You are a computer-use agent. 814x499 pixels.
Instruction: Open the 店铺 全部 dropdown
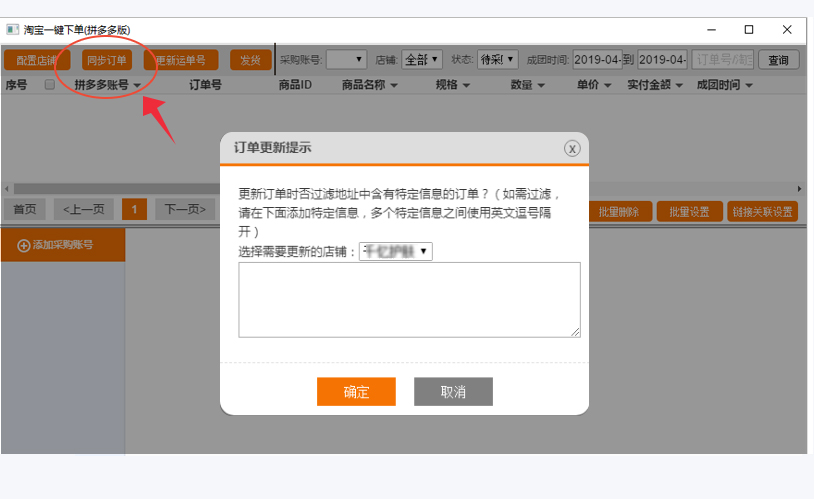[x=422, y=60]
